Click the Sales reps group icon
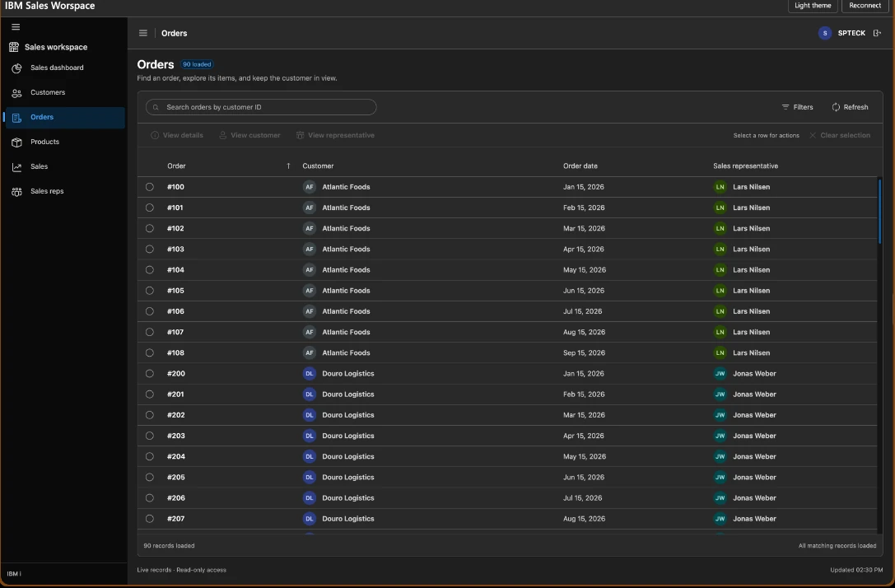Viewport: 895px width, 588px height. 16,192
